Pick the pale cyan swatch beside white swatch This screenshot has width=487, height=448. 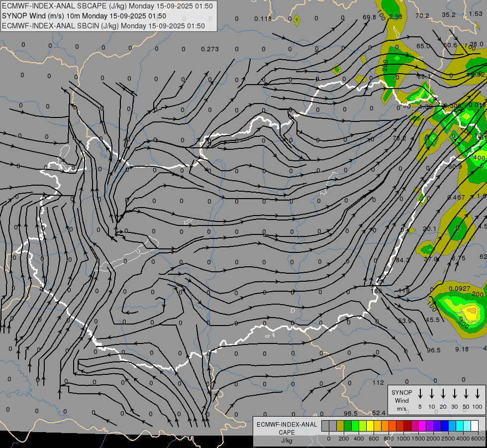pos(467,426)
